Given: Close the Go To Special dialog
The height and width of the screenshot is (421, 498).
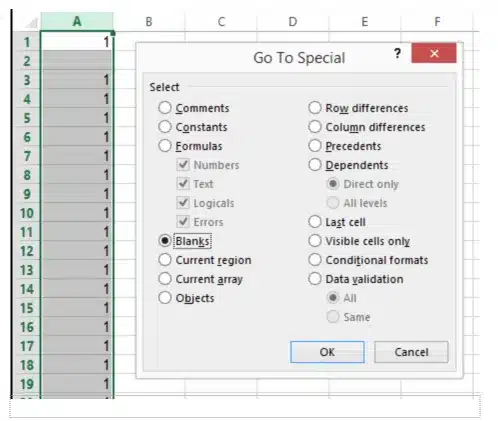Looking at the screenshot, I should click(x=434, y=53).
